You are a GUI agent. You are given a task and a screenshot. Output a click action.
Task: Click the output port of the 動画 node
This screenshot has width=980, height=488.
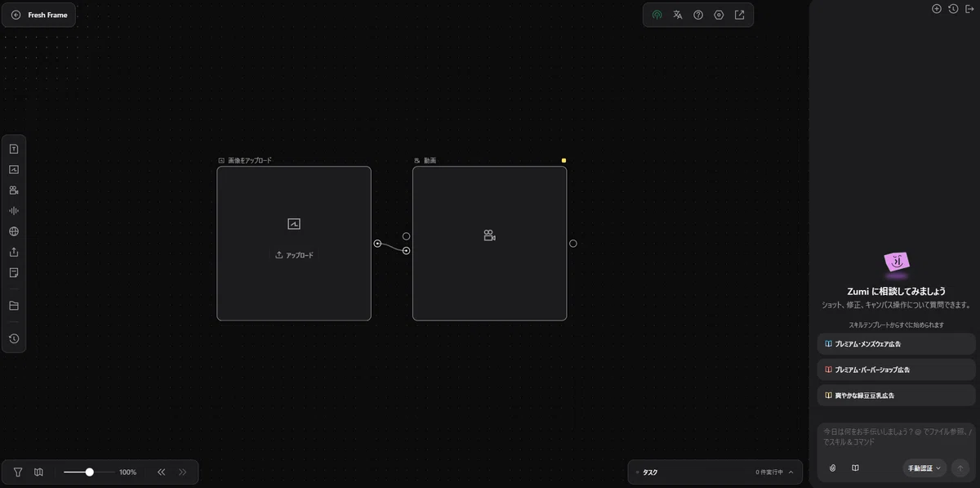tap(573, 244)
